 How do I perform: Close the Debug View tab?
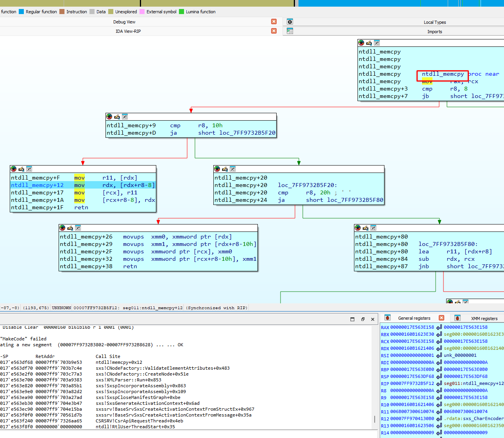[x=274, y=22]
